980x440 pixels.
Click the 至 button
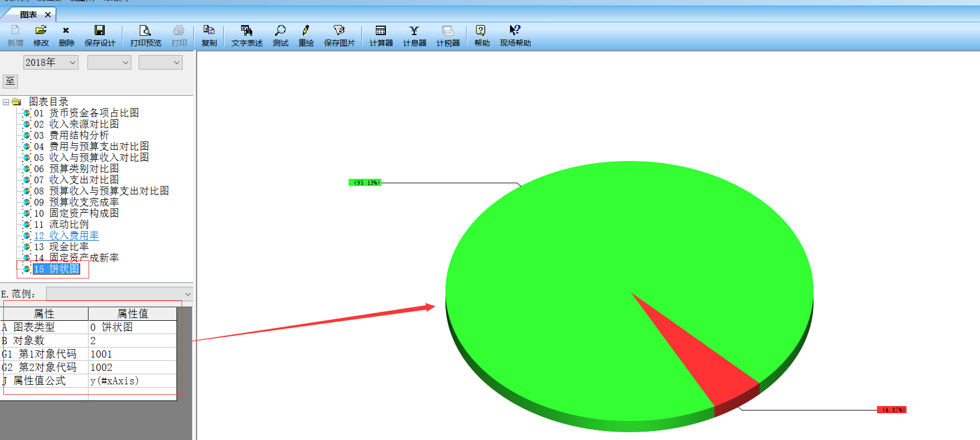coord(10,81)
